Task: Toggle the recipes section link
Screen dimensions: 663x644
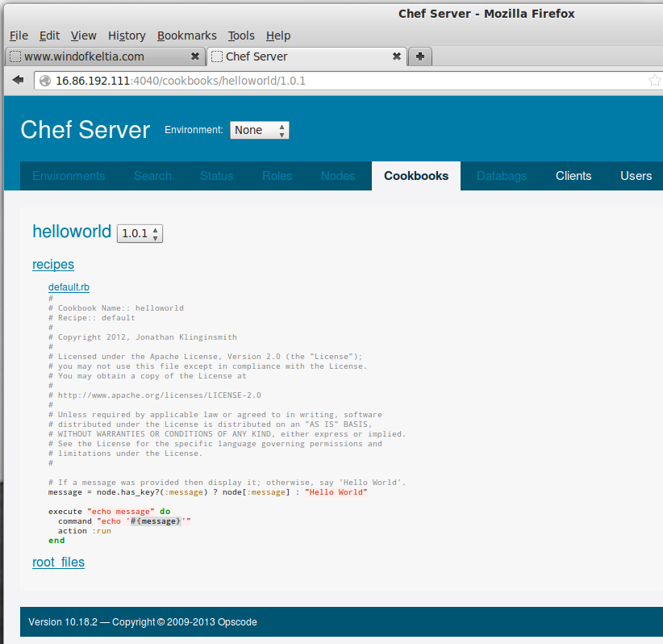Action: [x=53, y=265]
